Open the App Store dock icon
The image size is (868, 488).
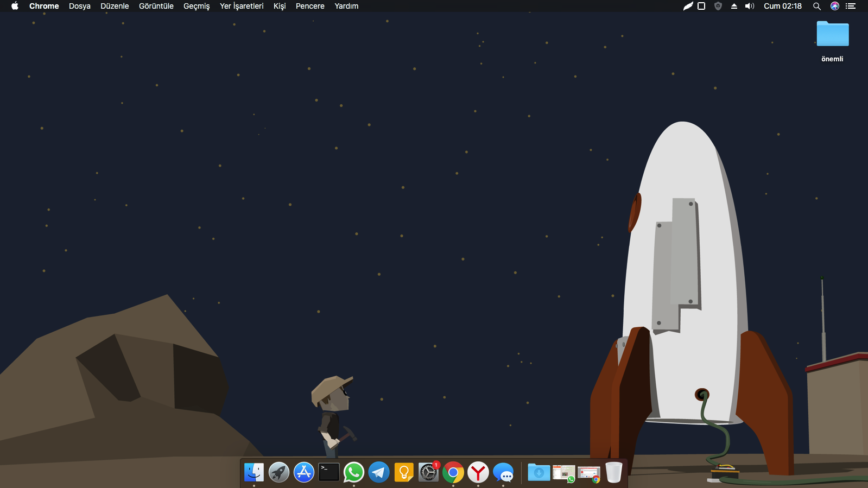coord(304,472)
